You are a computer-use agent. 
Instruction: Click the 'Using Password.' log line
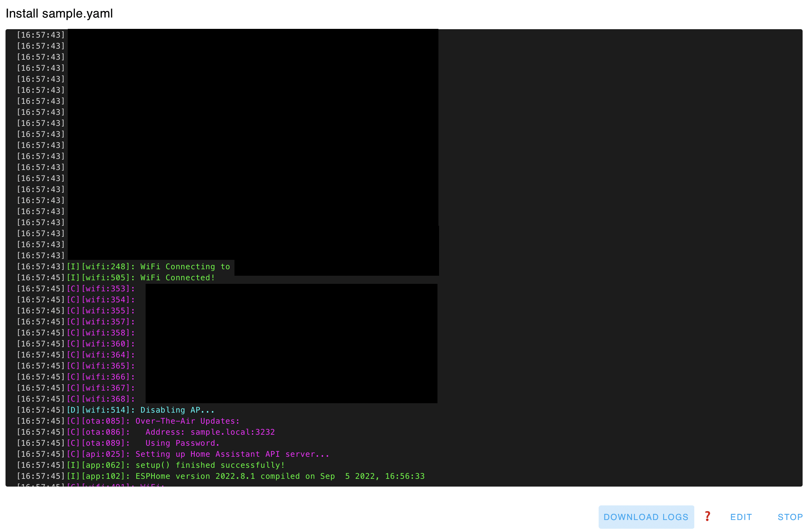183,443
